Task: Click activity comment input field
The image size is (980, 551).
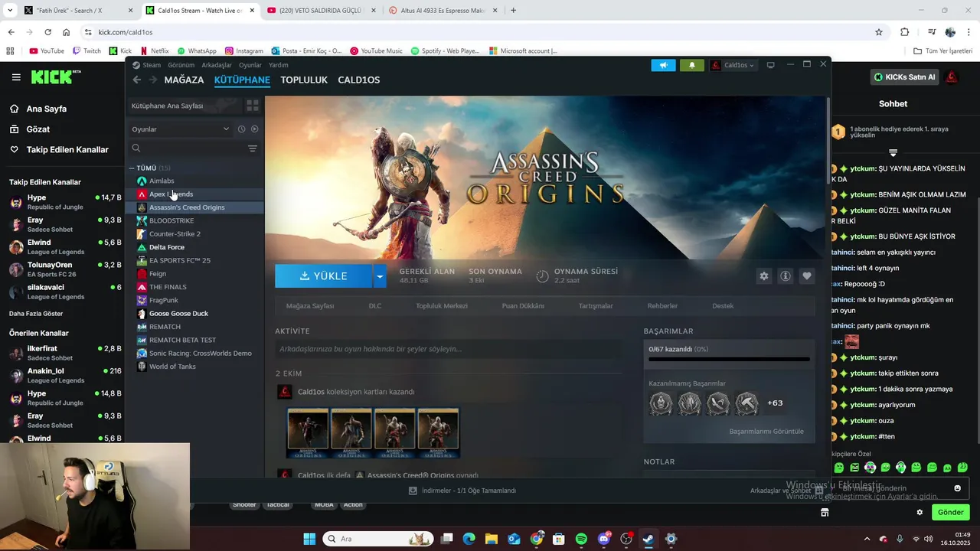Action: 448,349
